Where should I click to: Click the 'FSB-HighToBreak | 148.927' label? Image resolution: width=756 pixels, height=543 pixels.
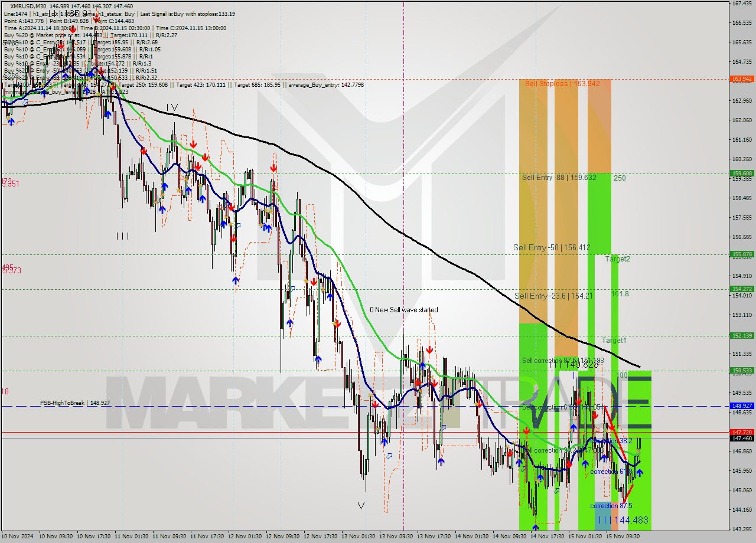(x=75, y=403)
